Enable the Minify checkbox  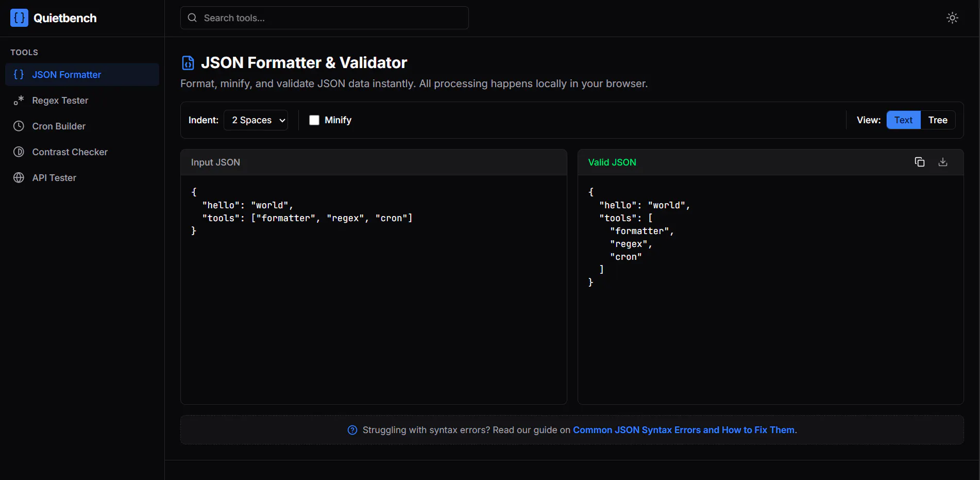pos(314,120)
